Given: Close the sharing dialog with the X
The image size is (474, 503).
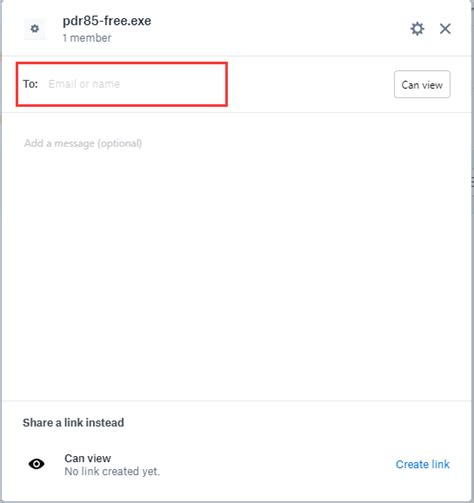Looking at the screenshot, I should (445, 29).
